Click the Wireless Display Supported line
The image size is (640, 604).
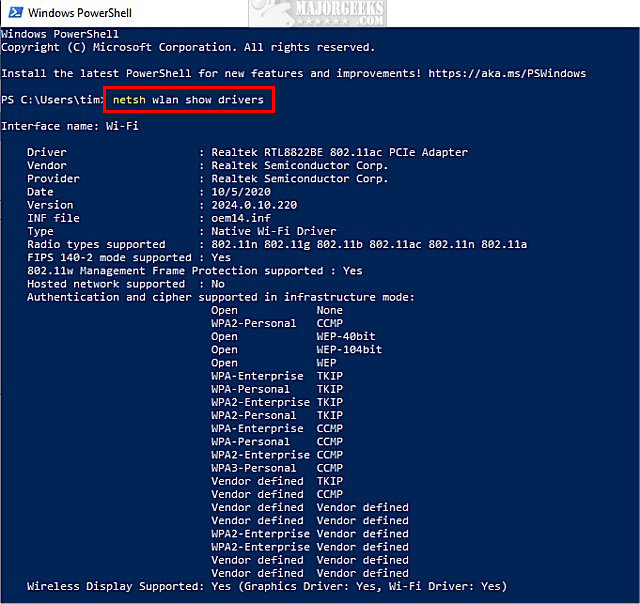point(267,586)
